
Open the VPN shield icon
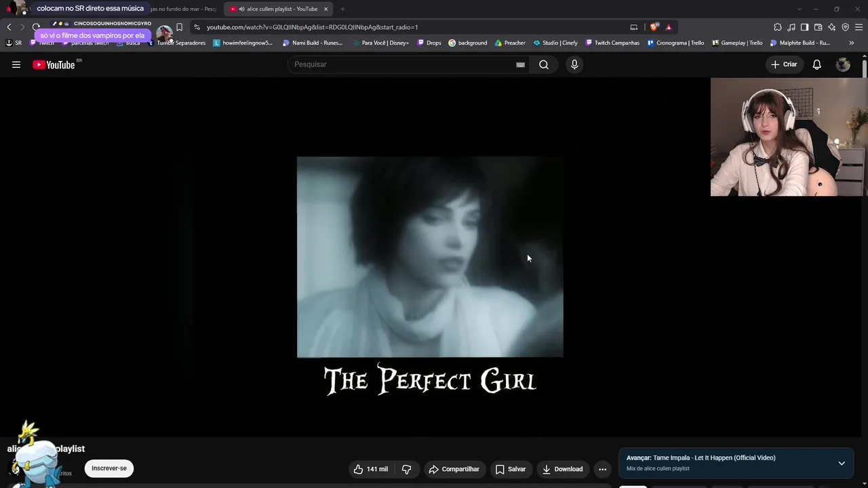[x=846, y=27]
